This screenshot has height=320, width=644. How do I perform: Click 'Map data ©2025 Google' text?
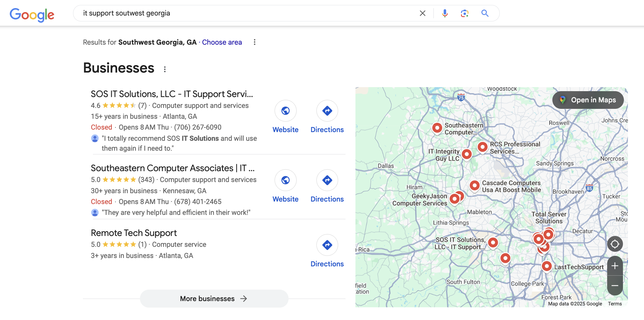tap(575, 304)
